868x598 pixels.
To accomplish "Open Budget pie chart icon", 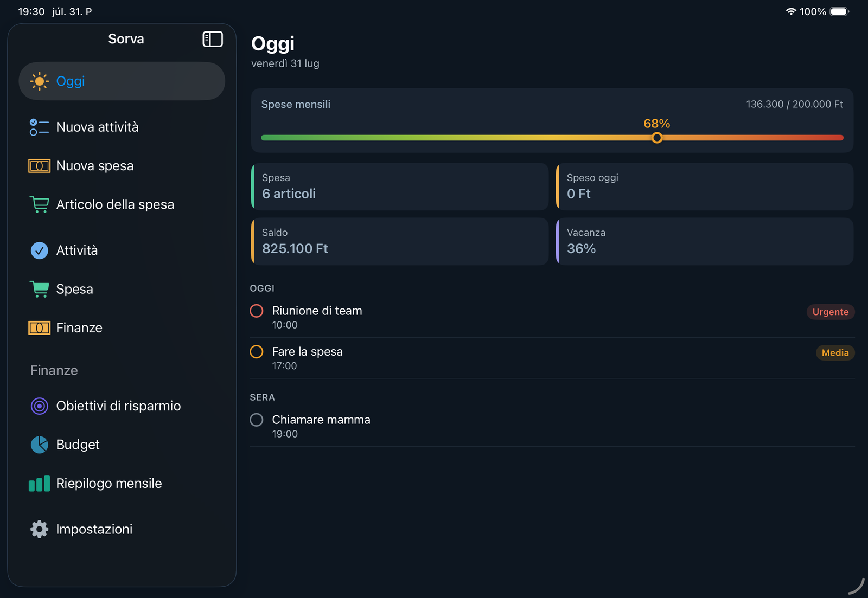I will coord(39,445).
